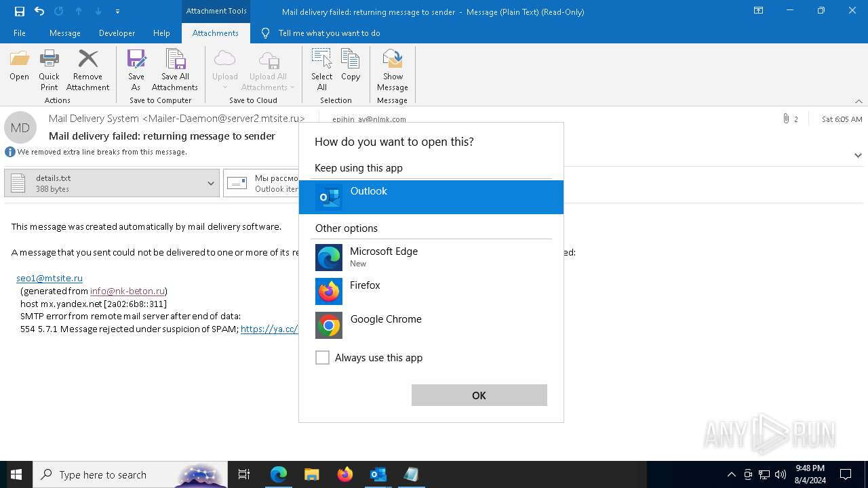
Task: Open details.txt attachment dropdown arrow
Action: click(211, 183)
